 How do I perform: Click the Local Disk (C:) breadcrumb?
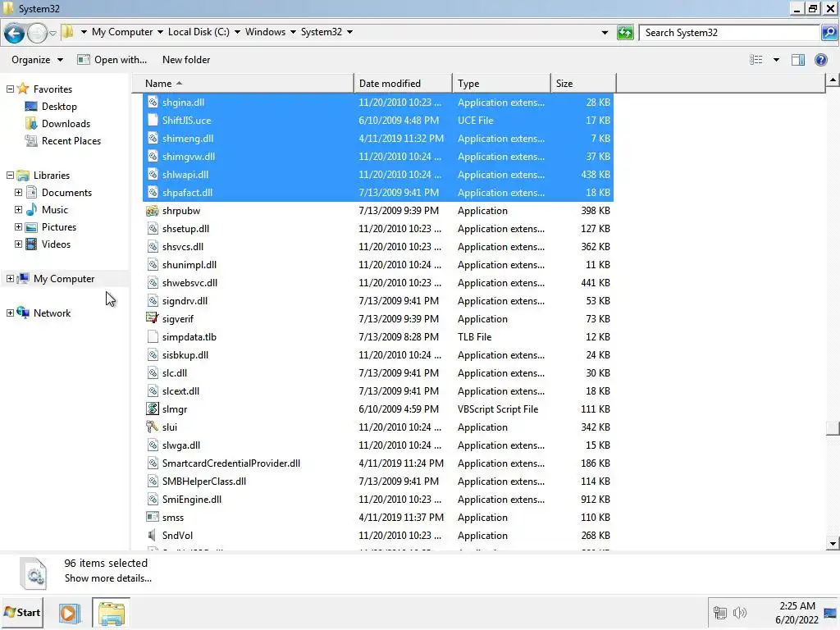199,32
